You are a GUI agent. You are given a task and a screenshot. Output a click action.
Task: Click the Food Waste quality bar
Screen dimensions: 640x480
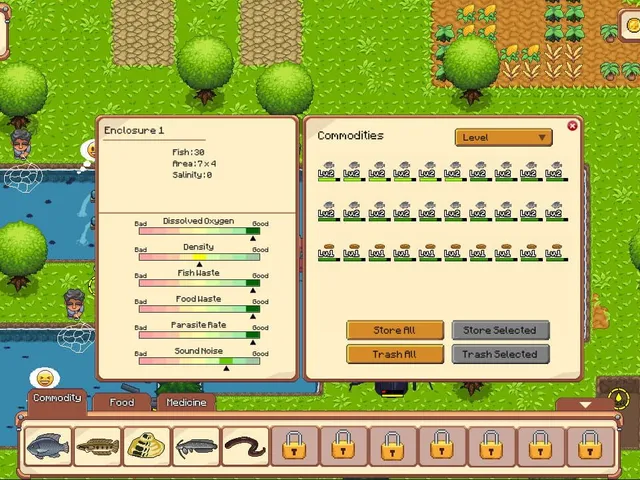pos(199,309)
